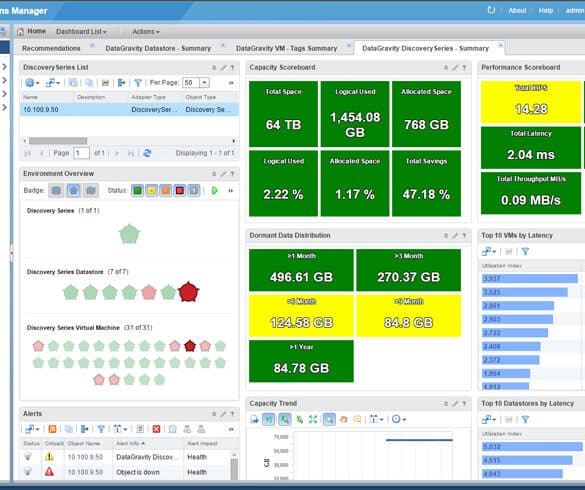
Task: Close the DataGravity DiscoverySeries - Summary tab
Action: (x=500, y=46)
